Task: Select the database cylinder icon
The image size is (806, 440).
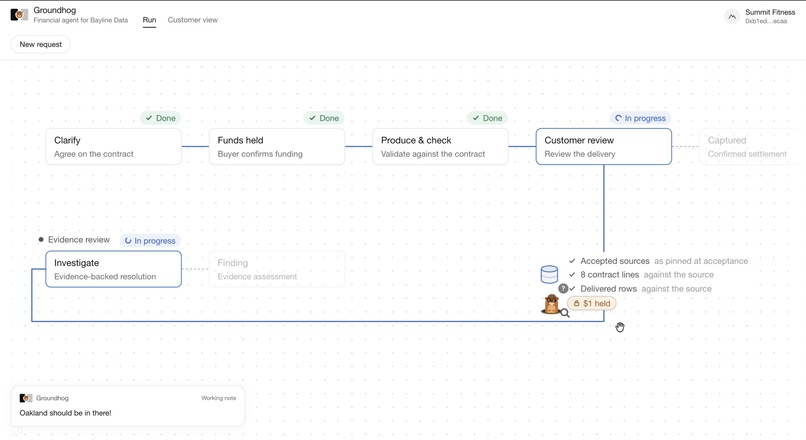Action: pos(549,274)
